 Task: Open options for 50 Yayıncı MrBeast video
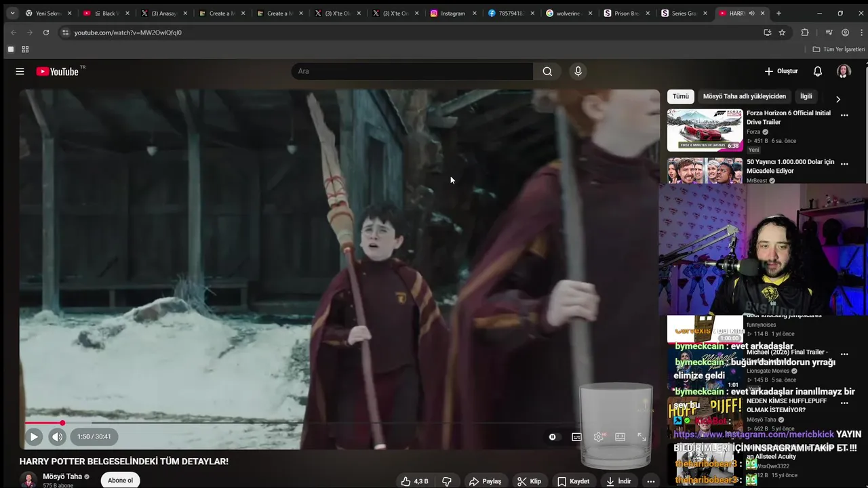click(x=844, y=164)
